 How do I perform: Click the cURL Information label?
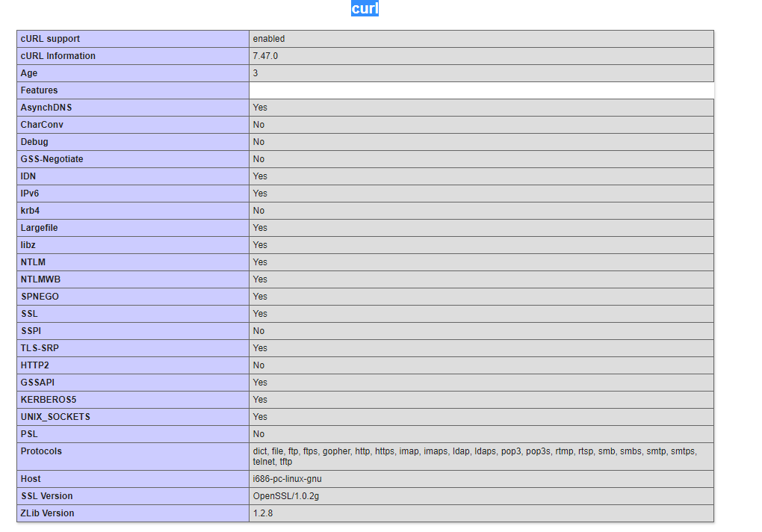(x=58, y=56)
